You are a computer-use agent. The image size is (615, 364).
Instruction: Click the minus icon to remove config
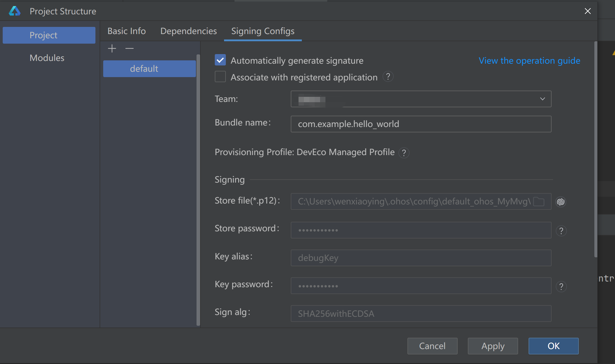pos(129,48)
